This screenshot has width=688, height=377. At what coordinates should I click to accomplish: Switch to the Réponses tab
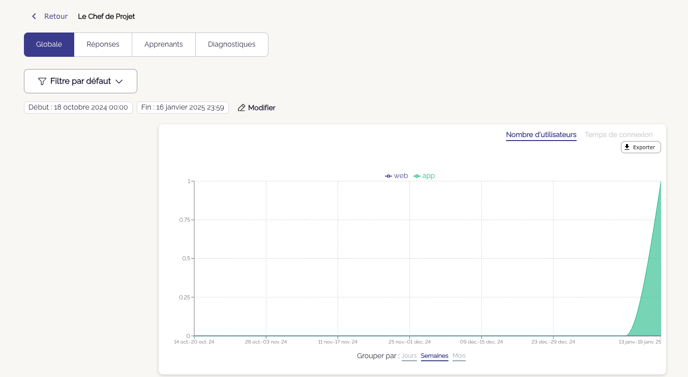[103, 44]
